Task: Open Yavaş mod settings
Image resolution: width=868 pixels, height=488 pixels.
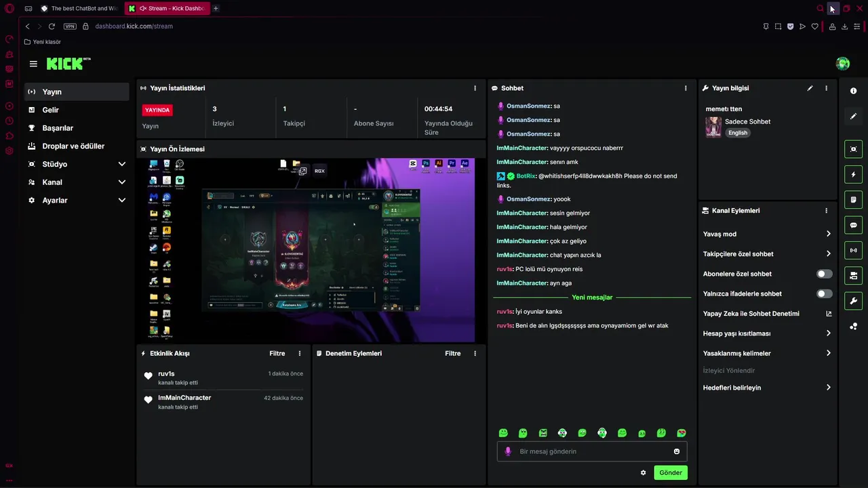Action: 768,234
